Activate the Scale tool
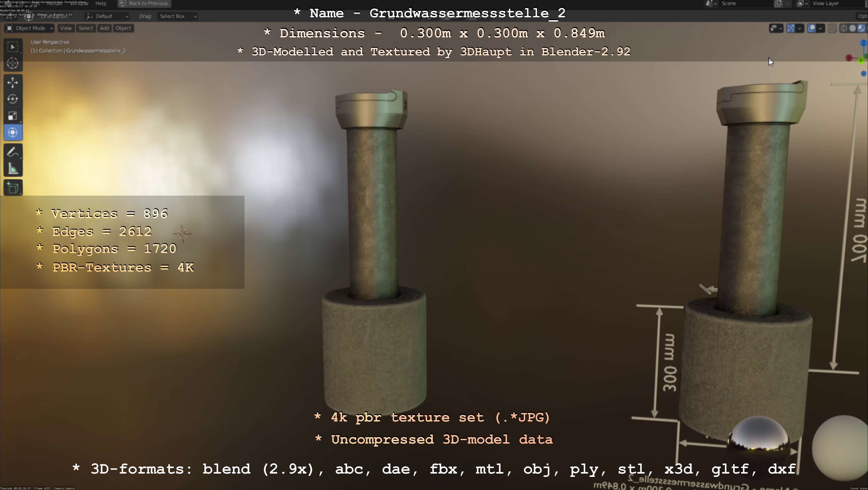 (13, 116)
